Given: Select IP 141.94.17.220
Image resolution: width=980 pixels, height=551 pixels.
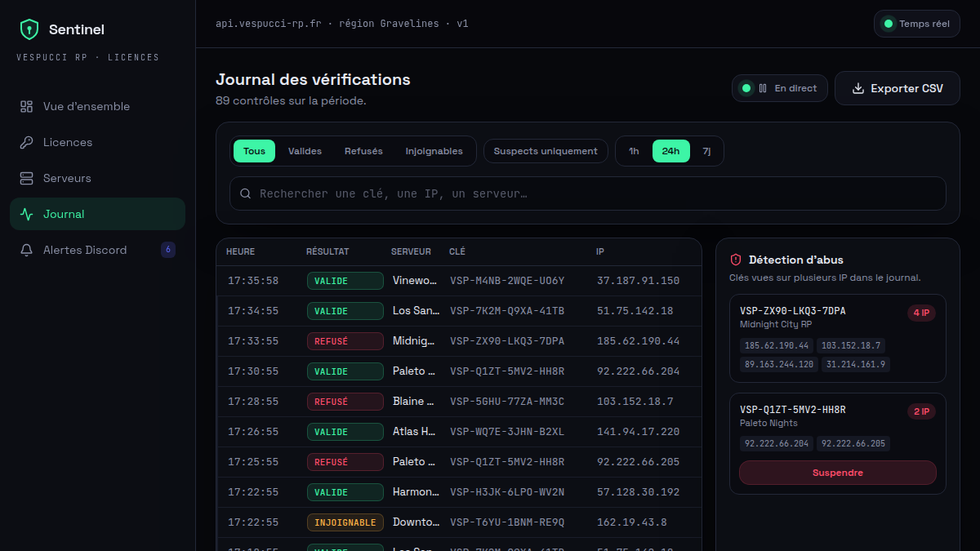Looking at the screenshot, I should (x=639, y=432).
